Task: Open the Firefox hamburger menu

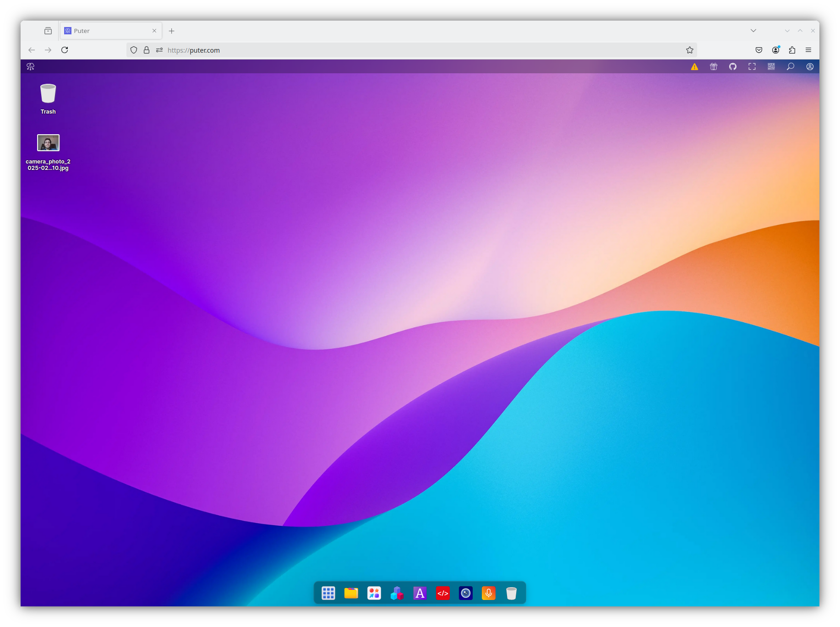Action: [x=808, y=50]
